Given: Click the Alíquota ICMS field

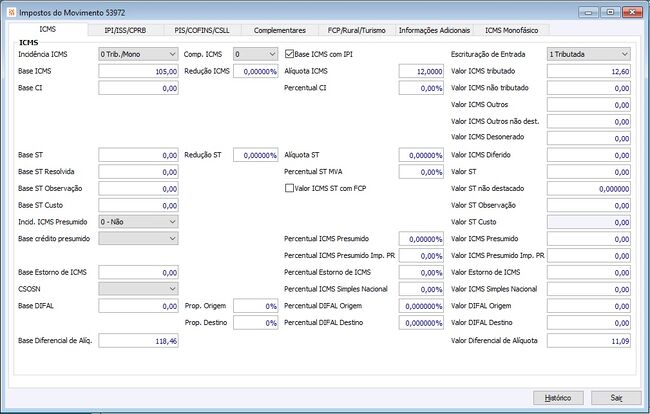Looking at the screenshot, I should click(x=421, y=71).
